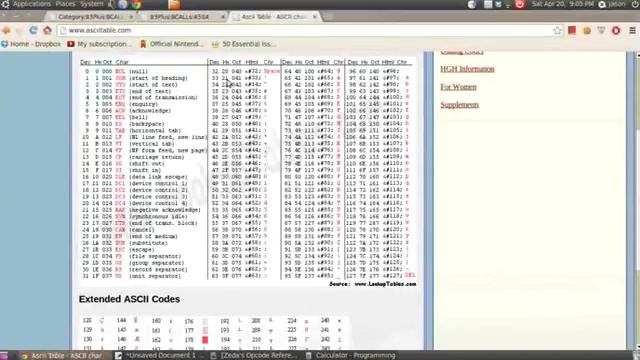Click the Extended ASCII Codes heading
Screen dimensions: 640x360
click(129, 299)
